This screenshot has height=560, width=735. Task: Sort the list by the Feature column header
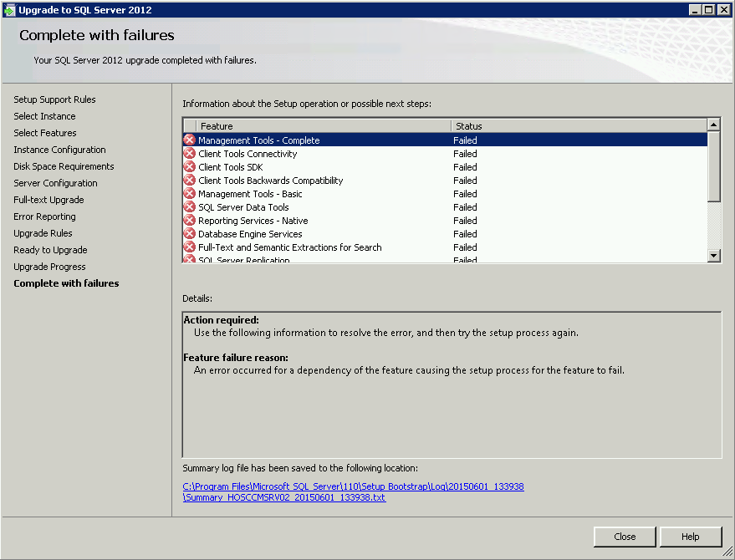[x=322, y=126]
